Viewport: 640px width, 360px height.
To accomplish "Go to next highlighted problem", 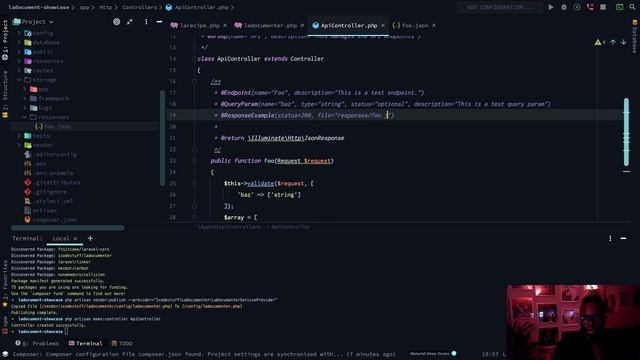I will click(x=624, y=42).
